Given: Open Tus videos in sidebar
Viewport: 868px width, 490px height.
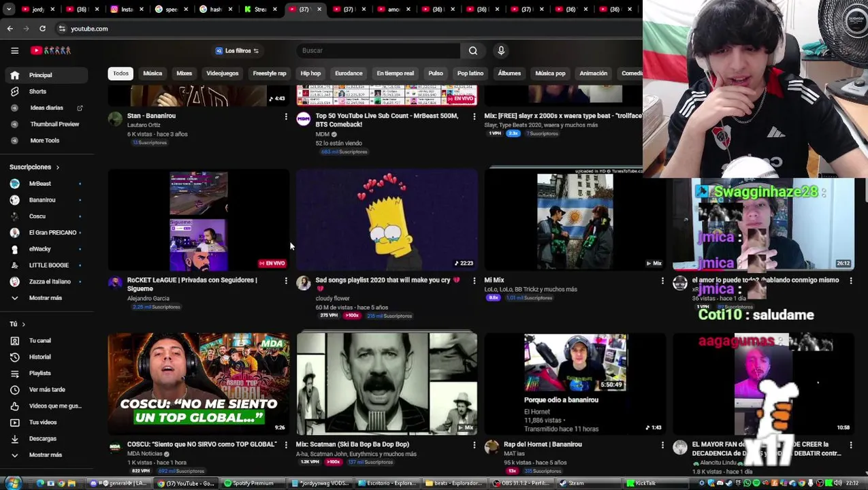Looking at the screenshot, I should coord(46,423).
